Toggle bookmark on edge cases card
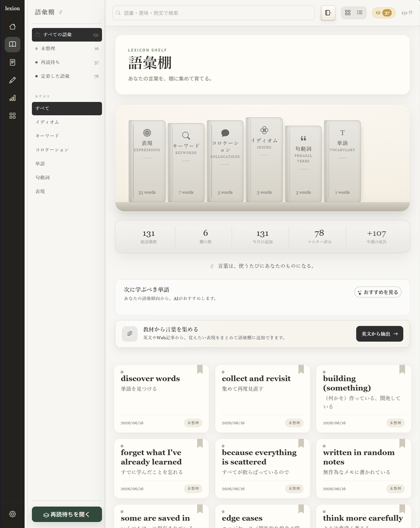This screenshot has width=420, height=528. (x=301, y=509)
